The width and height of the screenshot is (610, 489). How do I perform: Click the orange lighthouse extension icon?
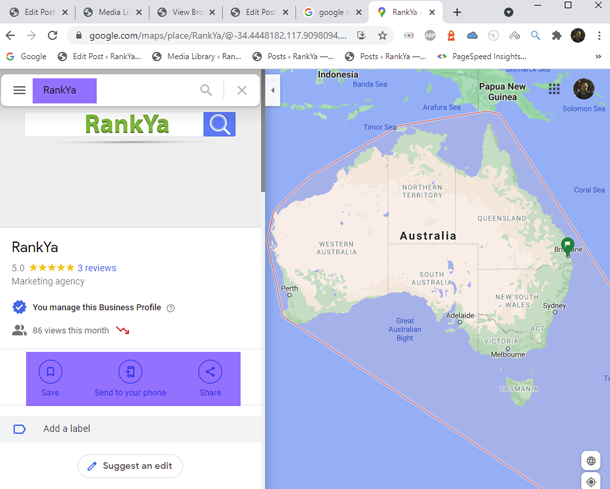(451, 36)
